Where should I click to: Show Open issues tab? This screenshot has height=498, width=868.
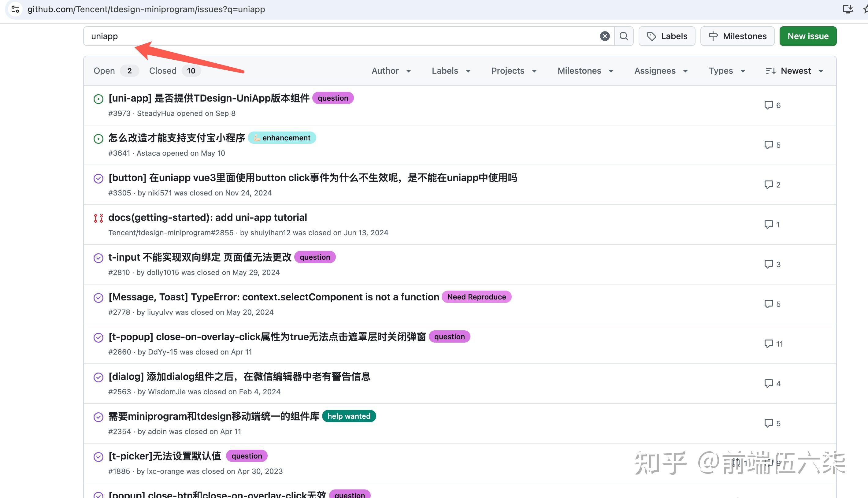point(116,71)
